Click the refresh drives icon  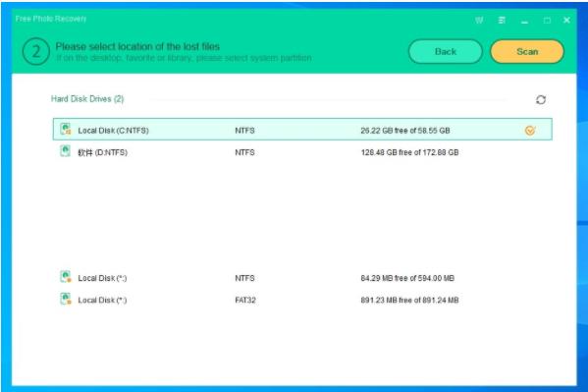(x=540, y=99)
